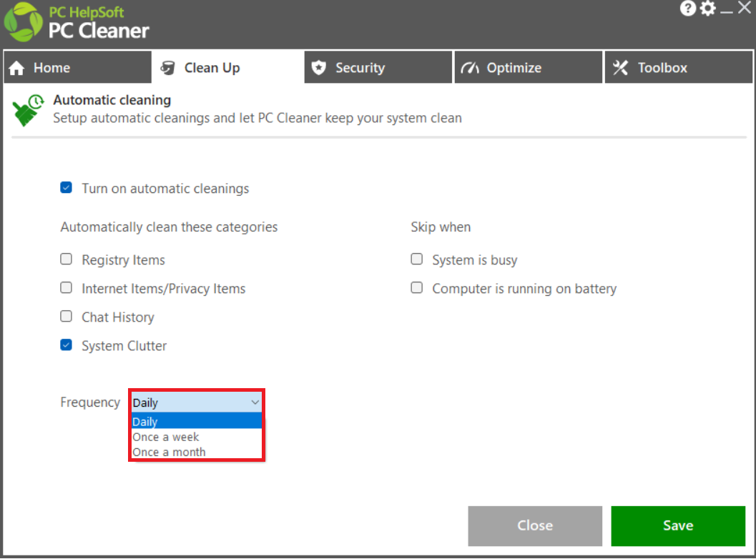Enable Chat History cleaning
The height and width of the screenshot is (559, 756).
66,316
